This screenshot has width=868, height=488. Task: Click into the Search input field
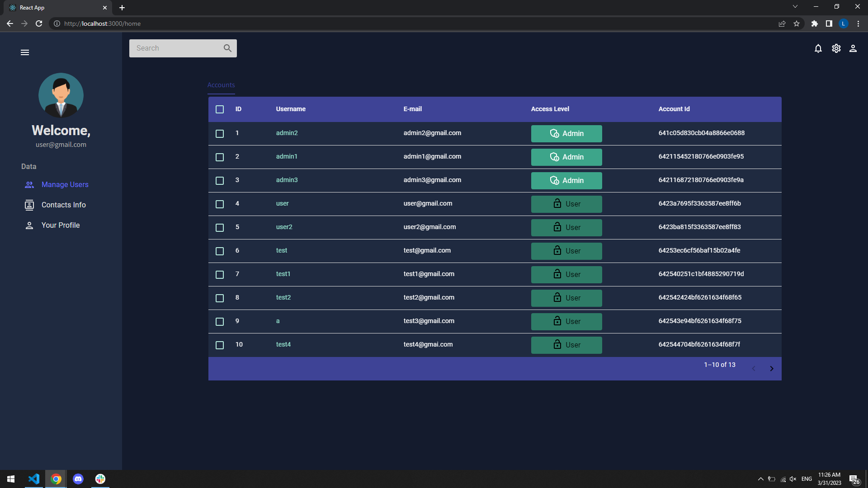click(176, 48)
